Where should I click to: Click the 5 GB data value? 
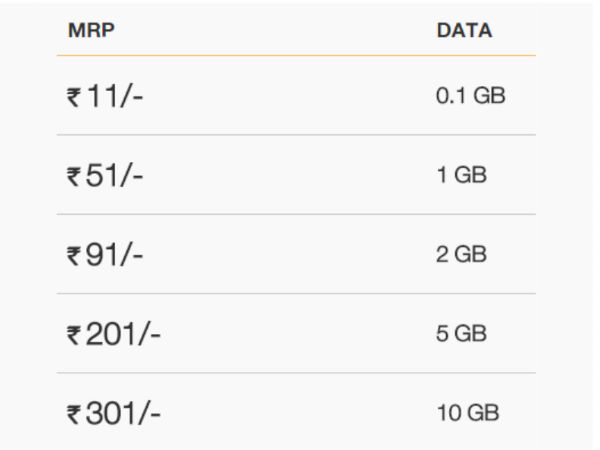(x=461, y=334)
